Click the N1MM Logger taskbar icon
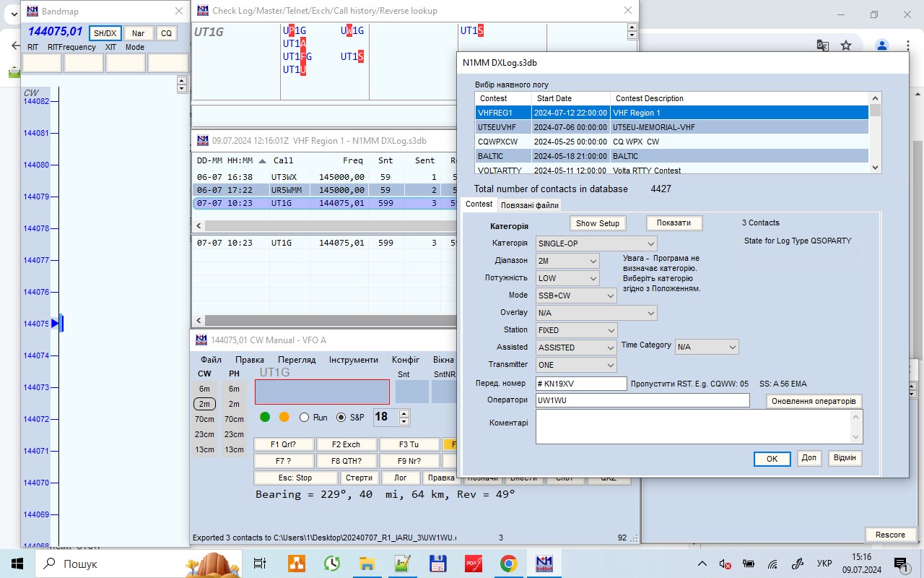This screenshot has height=578, width=924. (544, 564)
